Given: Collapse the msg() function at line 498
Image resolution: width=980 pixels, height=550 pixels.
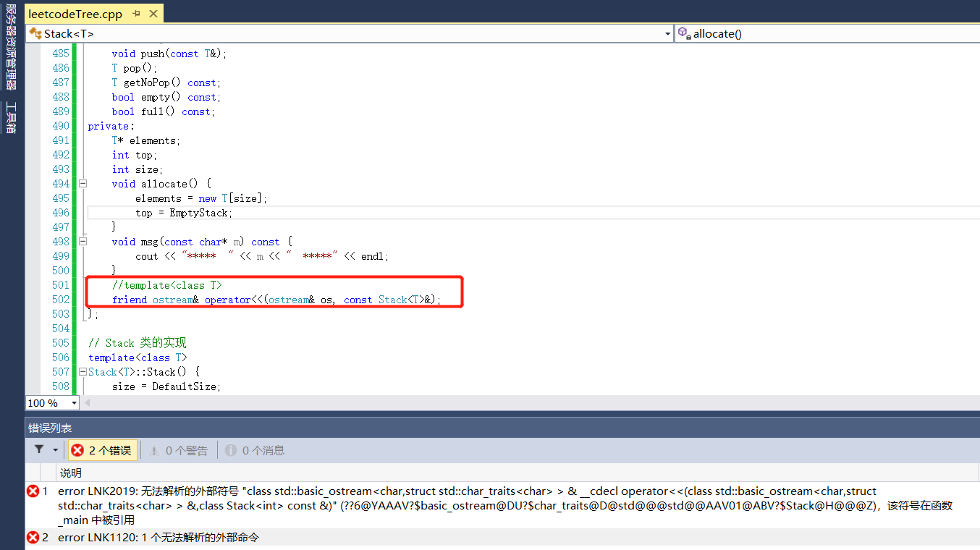Looking at the screenshot, I should 83,241.
